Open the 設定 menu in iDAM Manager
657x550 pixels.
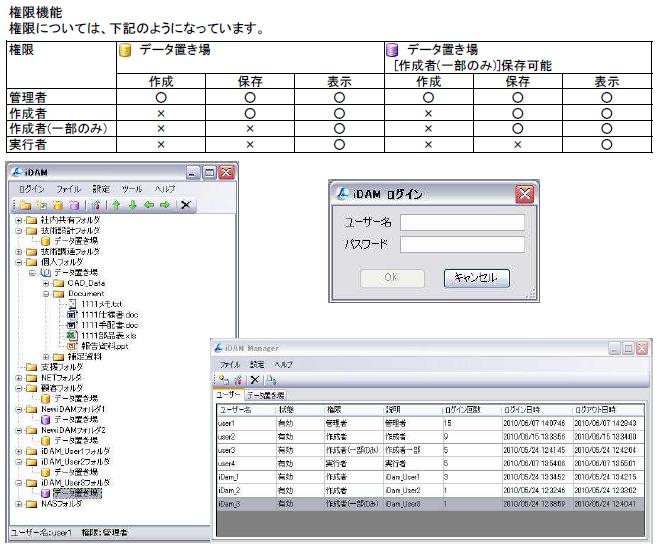pyautogui.click(x=257, y=364)
